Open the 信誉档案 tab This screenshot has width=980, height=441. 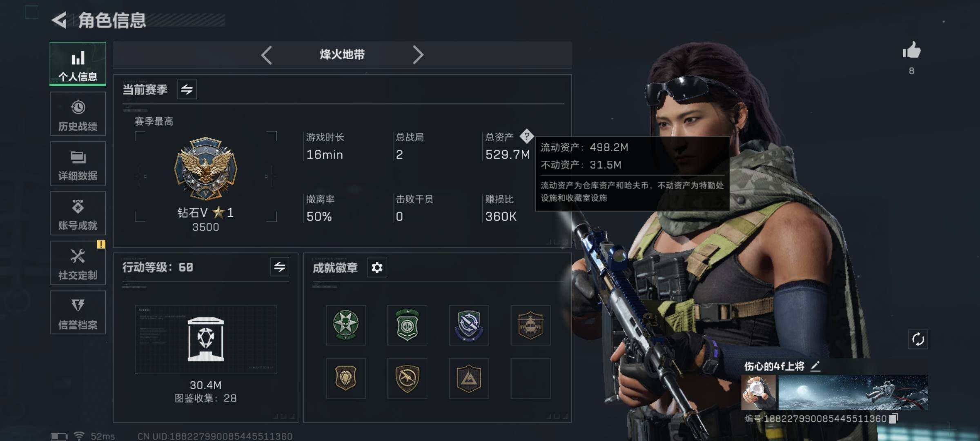click(x=78, y=313)
